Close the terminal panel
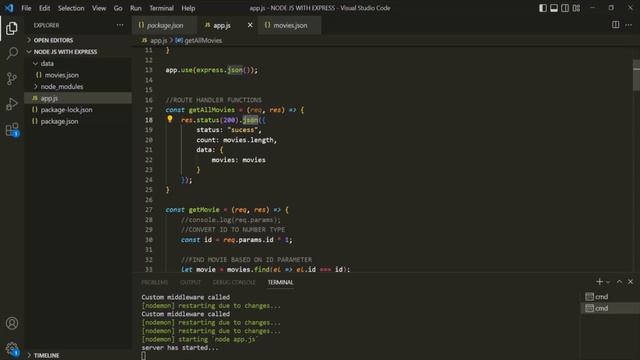The image size is (640, 360). pos(630,282)
